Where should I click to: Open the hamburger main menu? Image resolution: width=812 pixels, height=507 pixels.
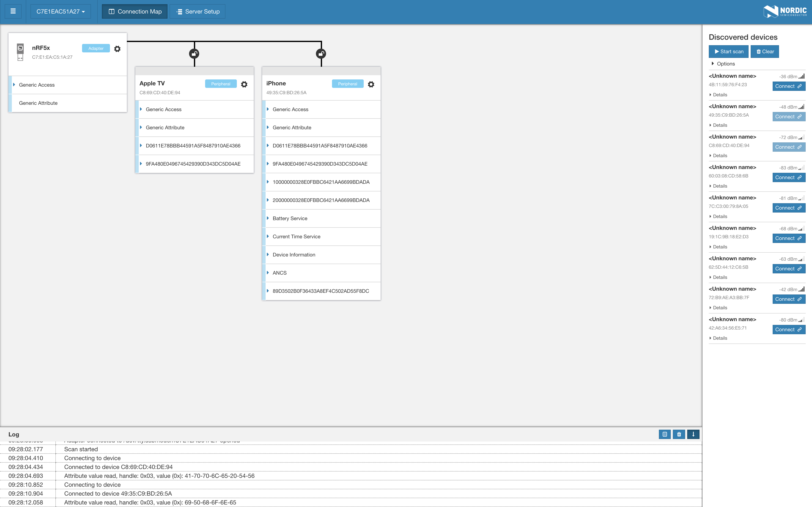(x=13, y=11)
